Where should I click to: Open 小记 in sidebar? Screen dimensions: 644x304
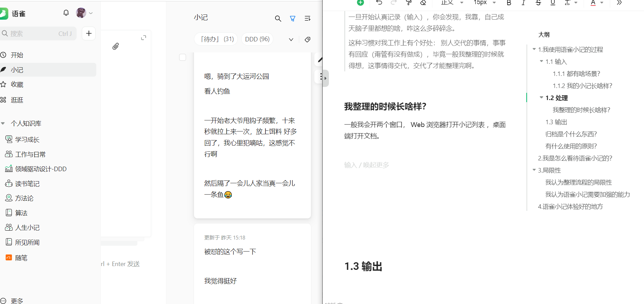(47, 70)
